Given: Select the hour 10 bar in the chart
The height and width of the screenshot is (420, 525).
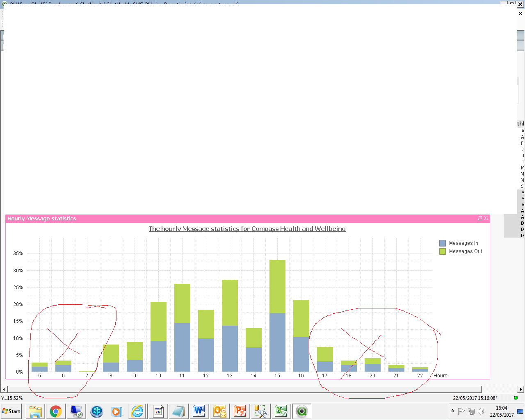Looking at the screenshot, I should pos(158,337).
